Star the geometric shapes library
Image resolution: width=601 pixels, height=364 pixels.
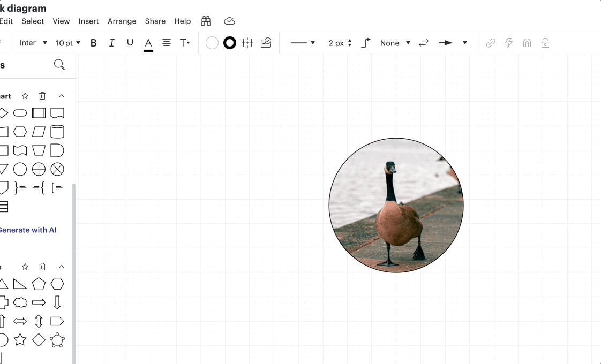click(x=25, y=266)
